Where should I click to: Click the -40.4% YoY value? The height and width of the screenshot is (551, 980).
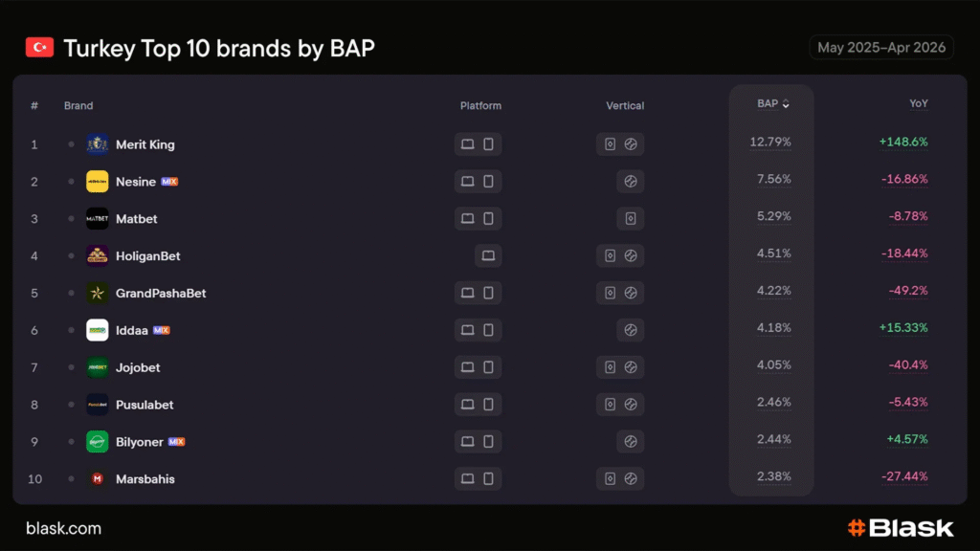tap(908, 364)
